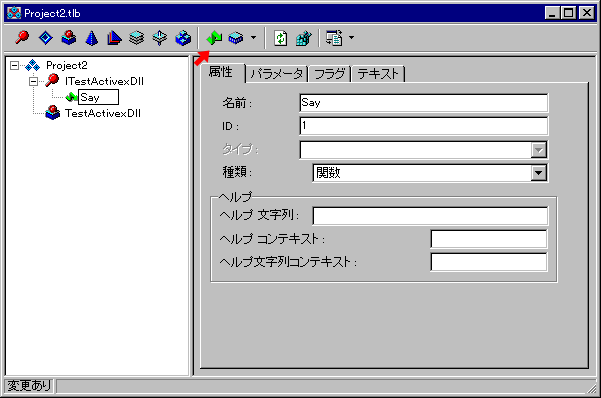Click the Export to IDL toolbar icon
Image resolution: width=601 pixels, height=398 pixels.
click(334, 38)
